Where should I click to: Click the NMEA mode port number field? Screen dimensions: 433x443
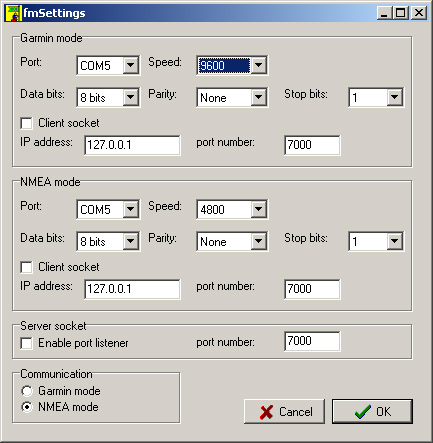312,289
